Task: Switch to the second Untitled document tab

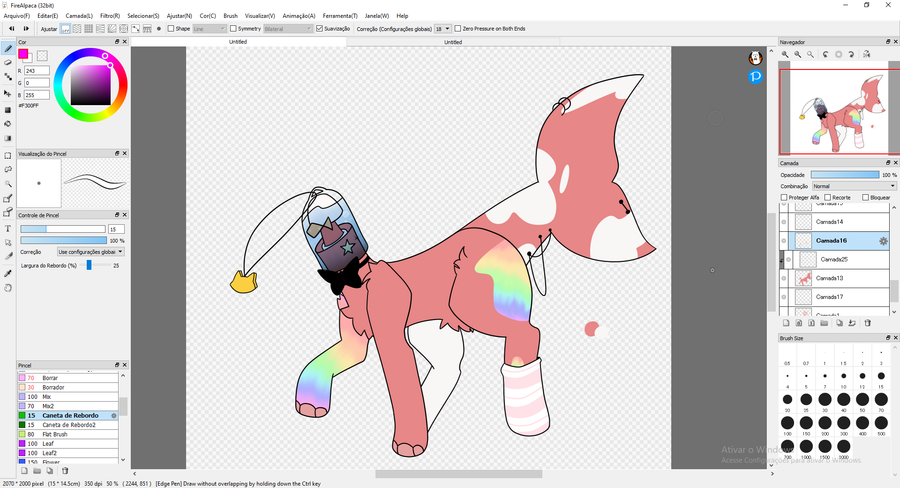Action: (x=453, y=42)
